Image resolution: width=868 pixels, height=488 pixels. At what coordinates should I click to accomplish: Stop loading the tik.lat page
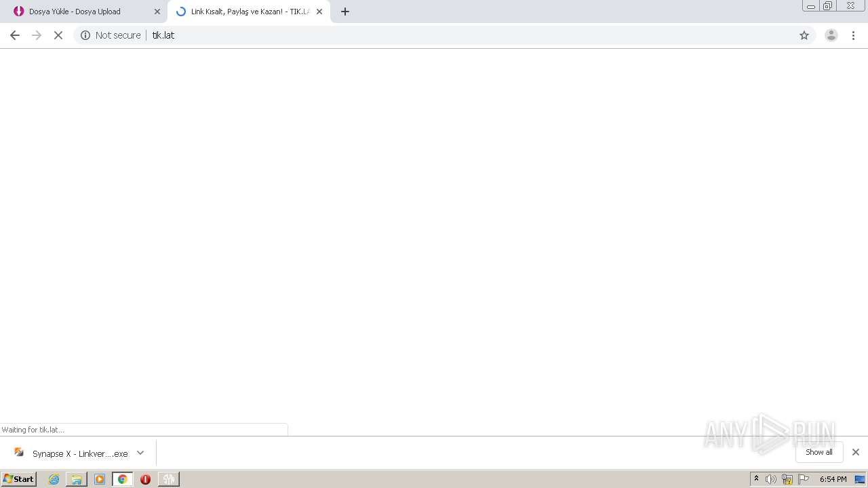58,35
